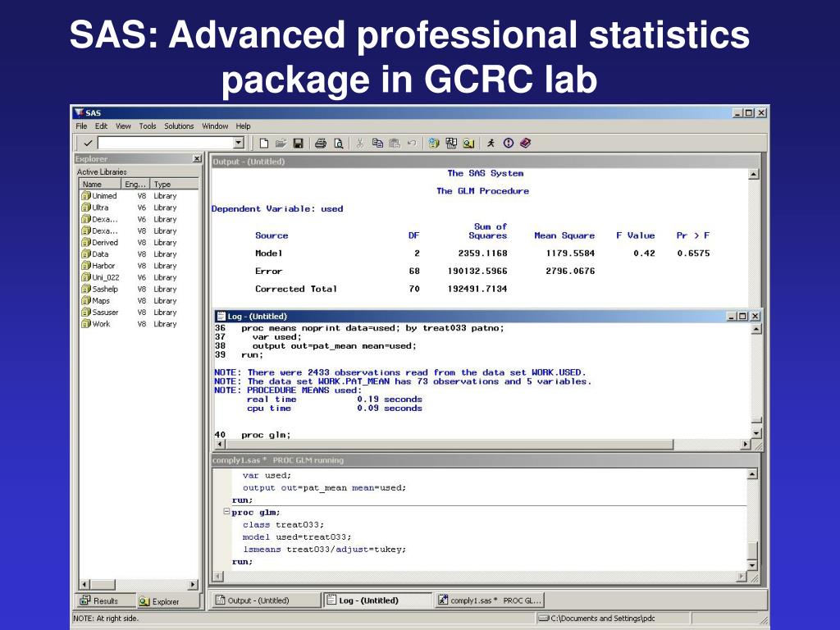Click the Eng... column header
The height and width of the screenshot is (630, 840).
click(x=135, y=184)
